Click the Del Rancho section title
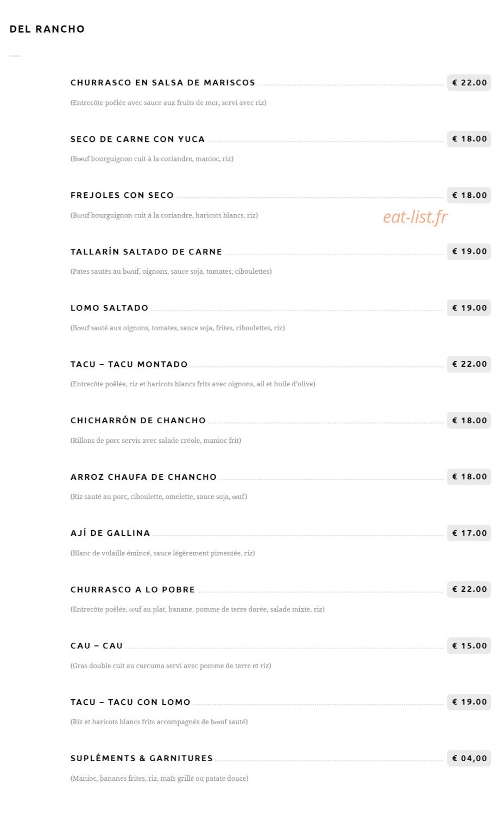This screenshot has height=815, width=504. point(47,29)
